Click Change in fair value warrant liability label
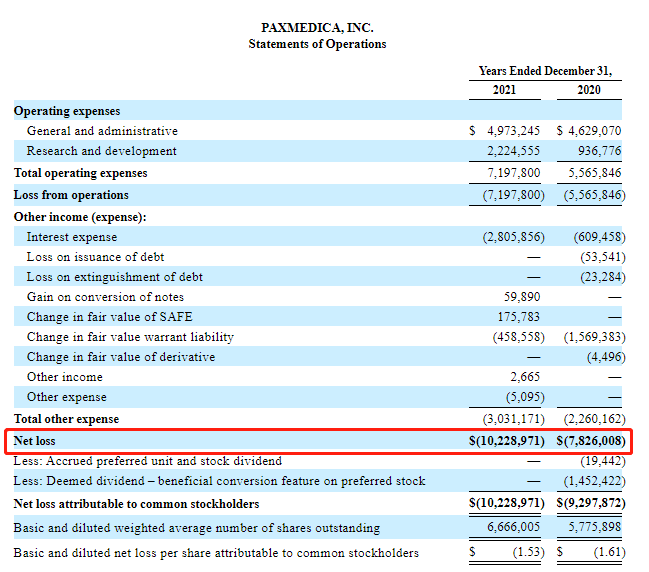This screenshot has height=572, width=649. 130,337
